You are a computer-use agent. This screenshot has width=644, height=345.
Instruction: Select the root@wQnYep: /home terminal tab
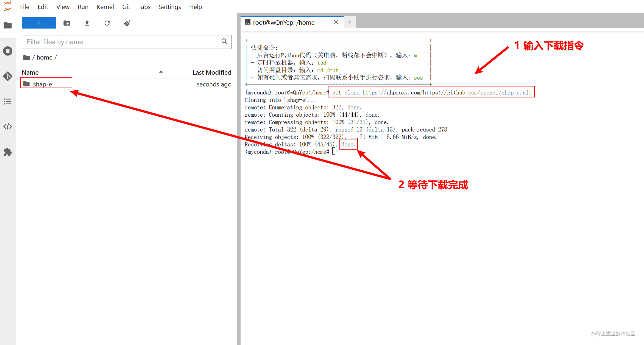[292, 22]
